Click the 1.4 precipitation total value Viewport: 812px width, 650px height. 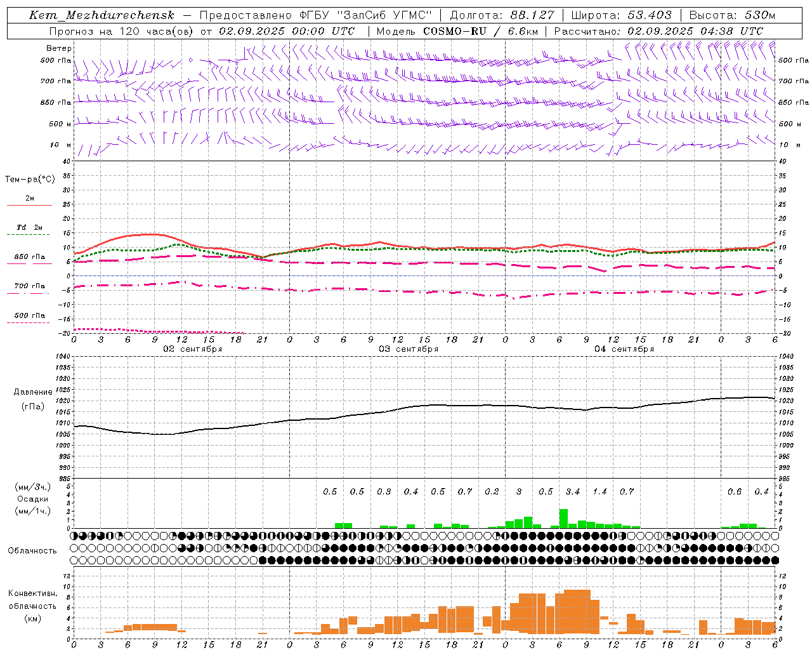599,492
